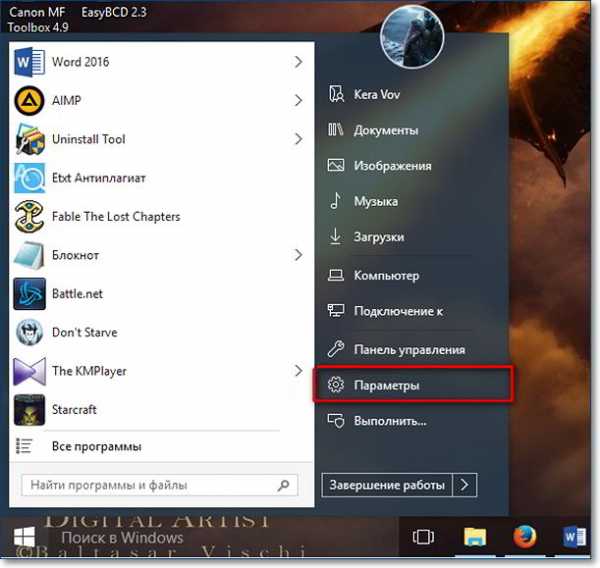600x568 pixels.
Task: Click the user avatar picture
Action: tap(412, 37)
